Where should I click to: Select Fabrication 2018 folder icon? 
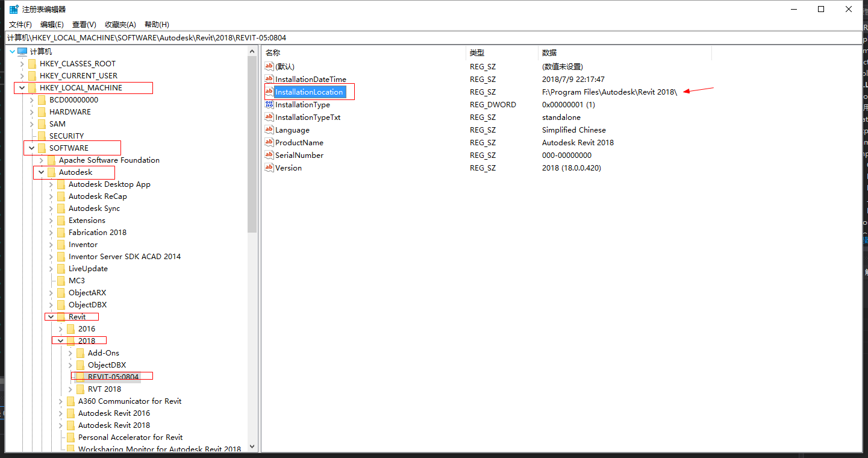61,233
